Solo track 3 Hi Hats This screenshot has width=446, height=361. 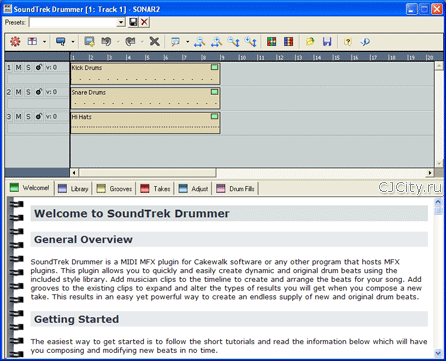tap(28, 117)
